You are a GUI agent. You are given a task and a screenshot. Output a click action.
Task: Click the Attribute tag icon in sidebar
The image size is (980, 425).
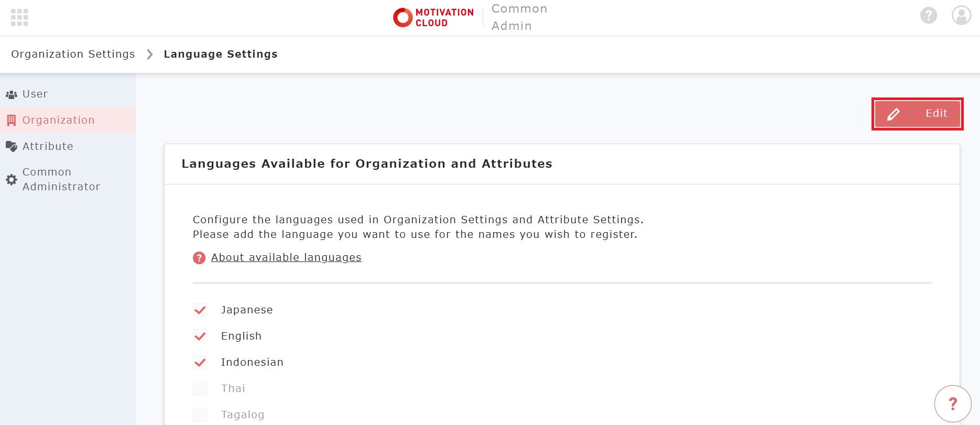tap(12, 147)
